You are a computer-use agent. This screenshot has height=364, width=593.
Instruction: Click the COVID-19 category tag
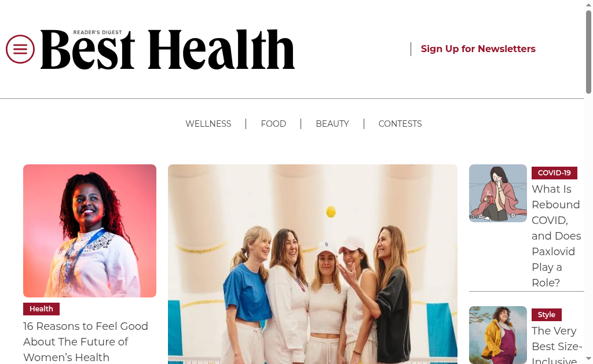554,172
